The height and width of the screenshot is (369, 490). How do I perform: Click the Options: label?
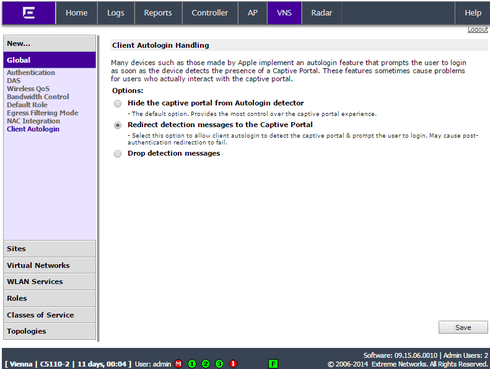pos(128,91)
